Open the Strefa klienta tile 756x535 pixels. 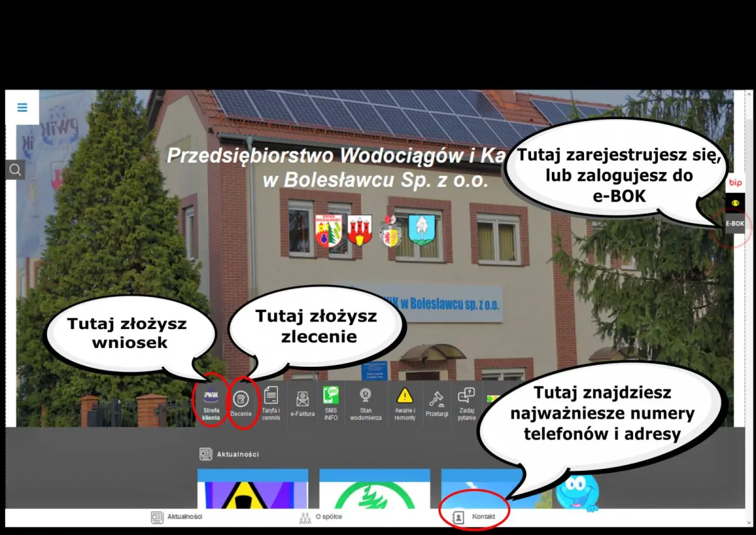tap(211, 404)
